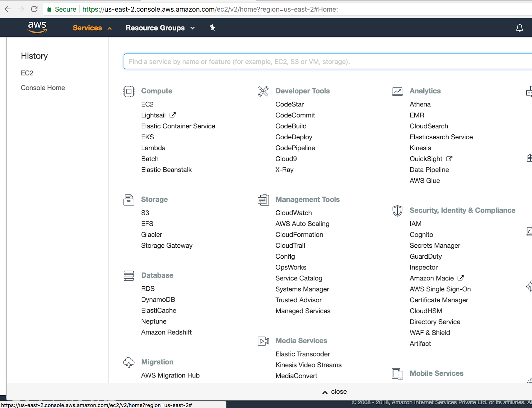The height and width of the screenshot is (408, 532).
Task: Click the browser back arrow
Action: pos(8,9)
